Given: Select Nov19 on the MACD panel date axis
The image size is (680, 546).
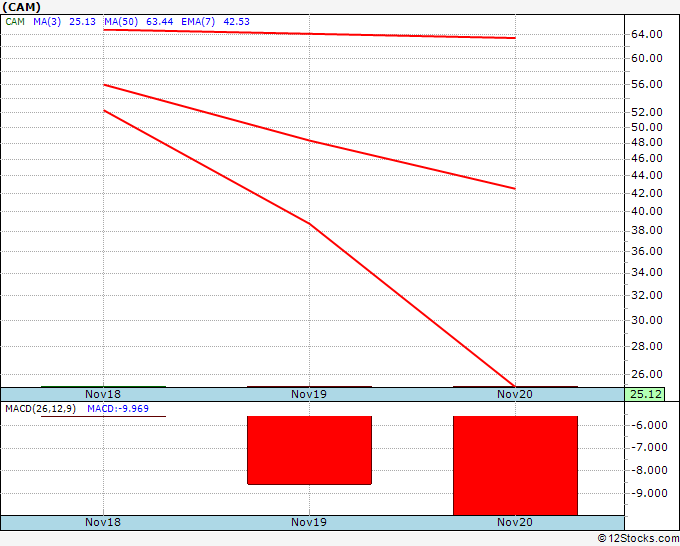Looking at the screenshot, I should click(x=309, y=522).
